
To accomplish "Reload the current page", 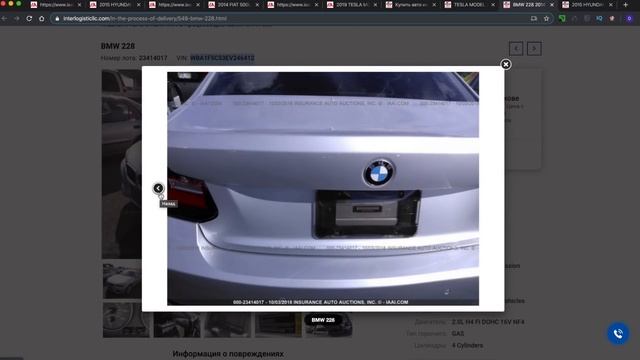I will pyautogui.click(x=29, y=18).
